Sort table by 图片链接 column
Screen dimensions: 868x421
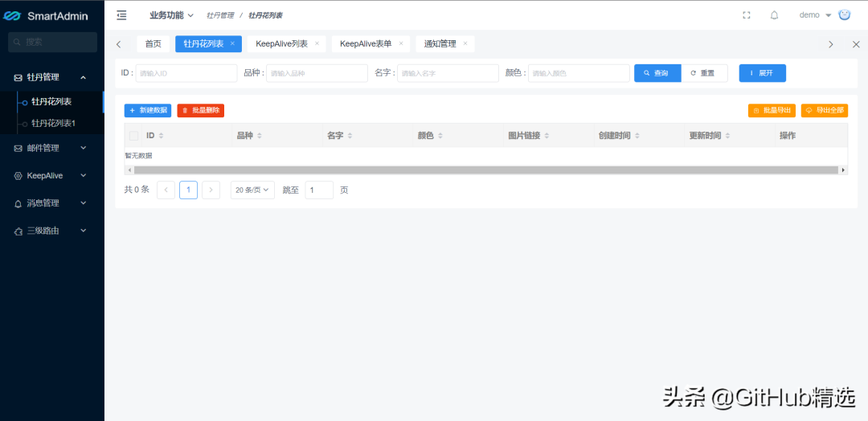(x=547, y=136)
